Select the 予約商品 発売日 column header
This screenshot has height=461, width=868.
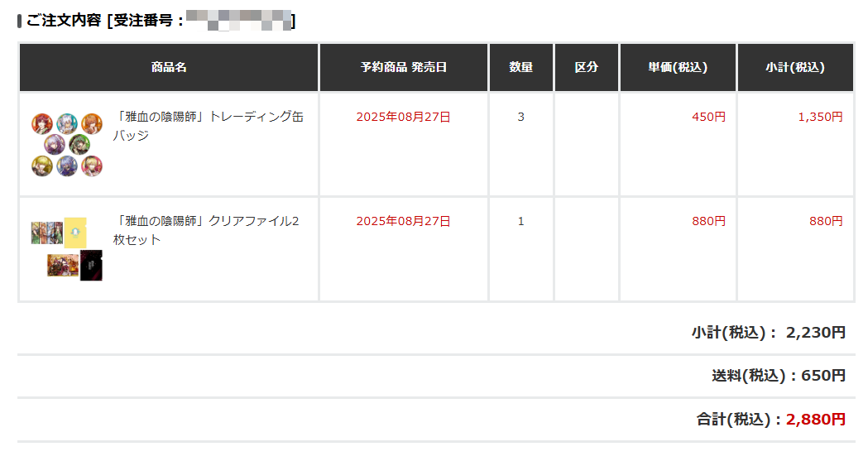click(x=404, y=68)
